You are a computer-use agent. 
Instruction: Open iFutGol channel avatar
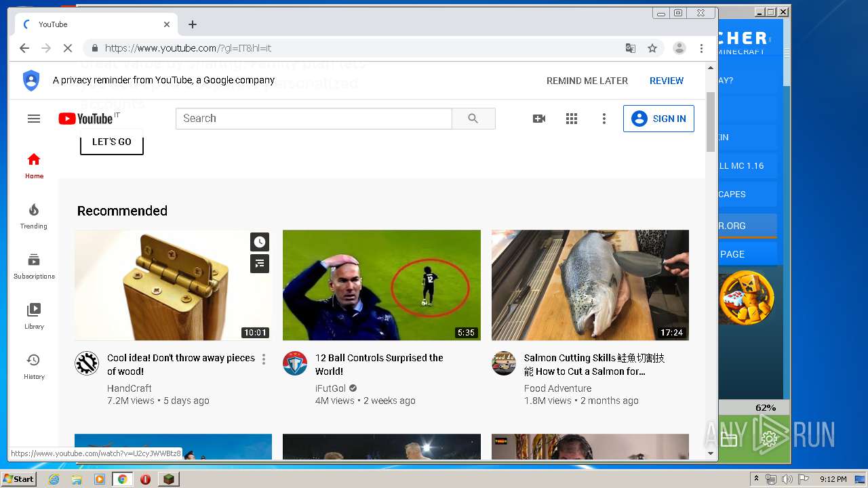[295, 363]
